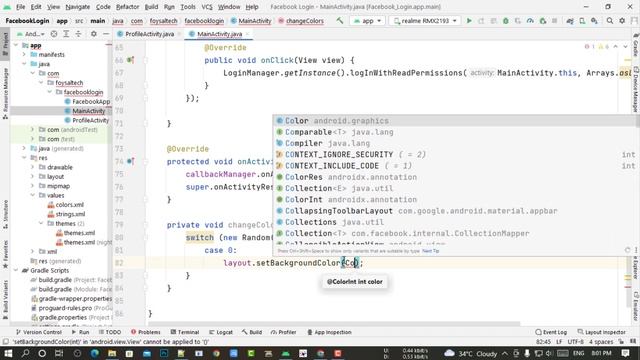The height and width of the screenshot is (360, 640).
Task: Collapse the java folder in project tree
Action: (x=24, y=64)
